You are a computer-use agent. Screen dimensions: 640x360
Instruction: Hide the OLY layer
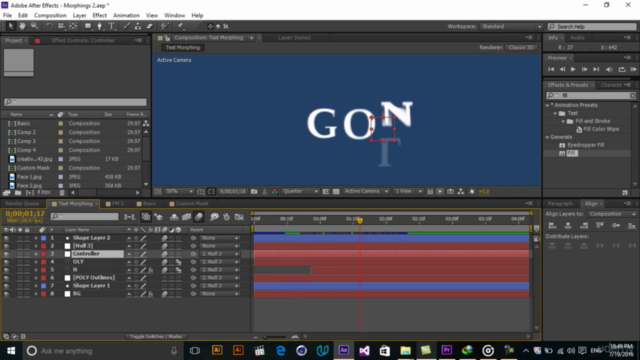(6, 262)
